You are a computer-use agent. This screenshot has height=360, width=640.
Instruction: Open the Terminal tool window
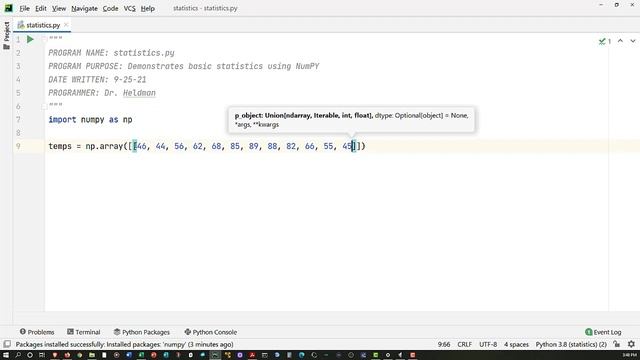click(84, 332)
